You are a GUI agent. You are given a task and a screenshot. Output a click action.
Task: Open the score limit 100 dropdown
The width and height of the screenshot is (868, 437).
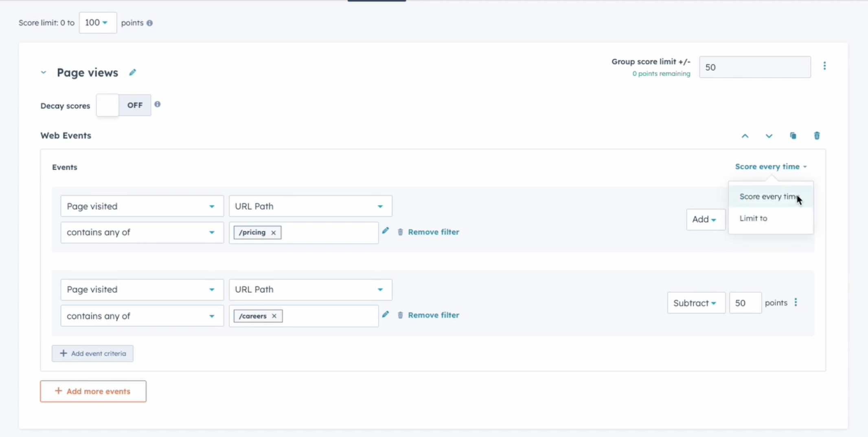click(x=97, y=23)
